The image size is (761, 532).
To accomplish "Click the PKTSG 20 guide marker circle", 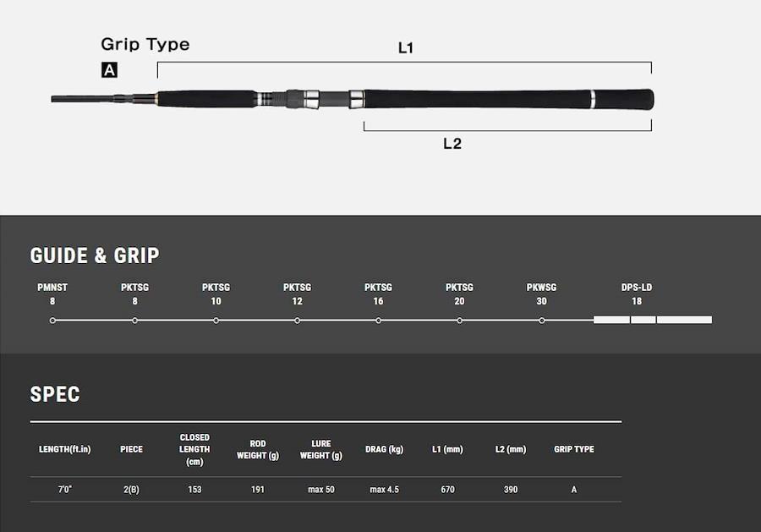I will (460, 321).
